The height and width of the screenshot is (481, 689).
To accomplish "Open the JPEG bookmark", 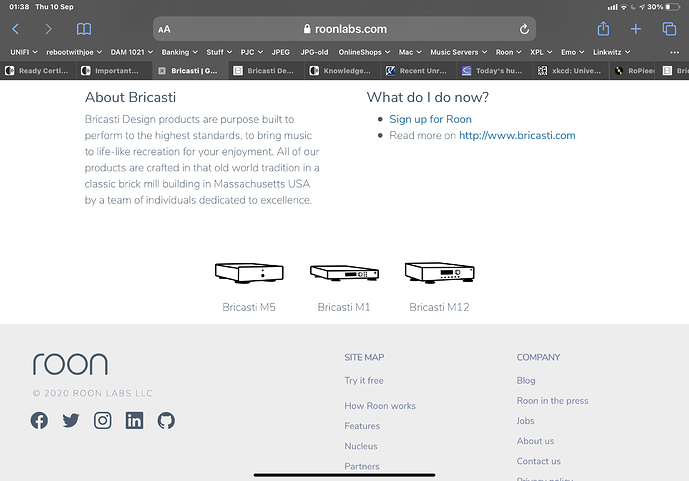I will (280, 52).
